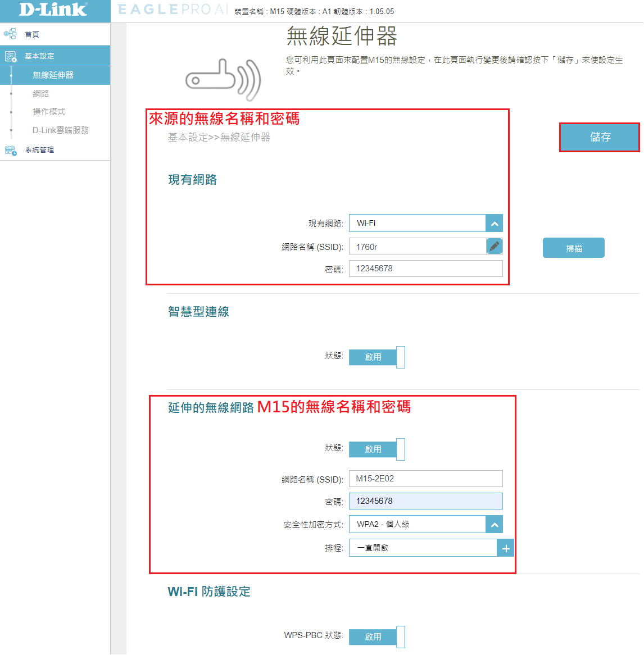Click the plus icon in 排程 row
Image resolution: width=644 pixels, height=655 pixels.
coord(505,548)
